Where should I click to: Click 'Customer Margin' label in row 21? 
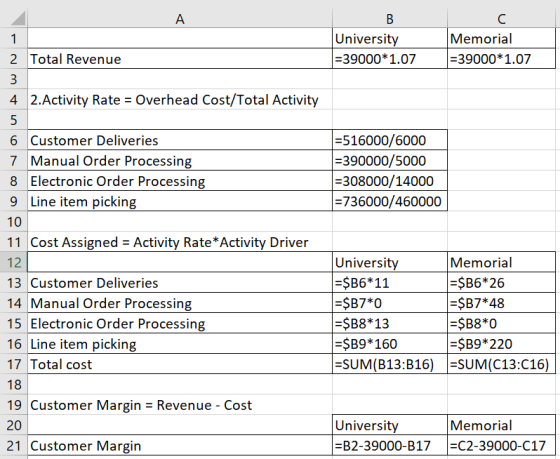click(x=180, y=446)
